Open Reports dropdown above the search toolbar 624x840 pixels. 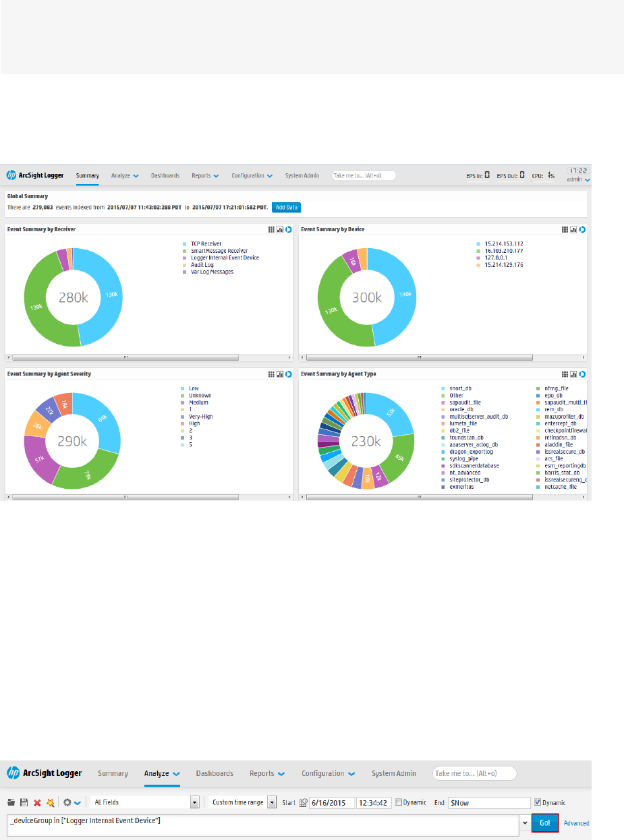(x=267, y=773)
